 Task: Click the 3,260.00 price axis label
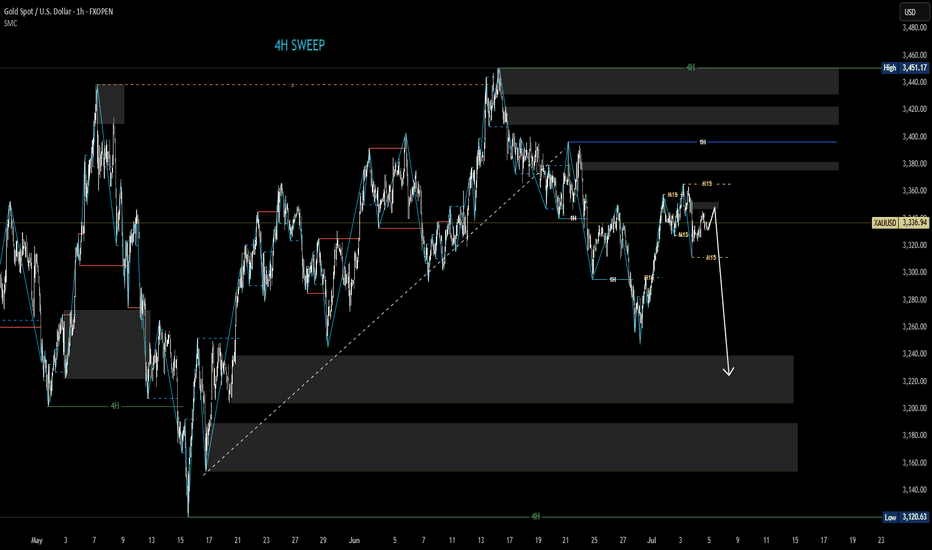click(x=914, y=326)
